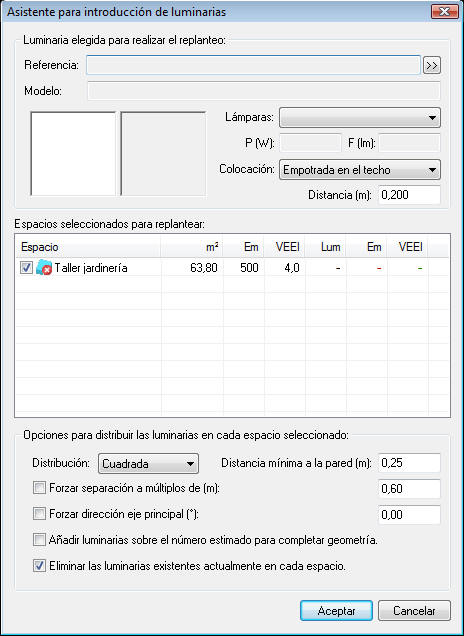Viewport: 464px width, 636px height.
Task: Open the Lámparas dropdown
Action: [x=360, y=118]
